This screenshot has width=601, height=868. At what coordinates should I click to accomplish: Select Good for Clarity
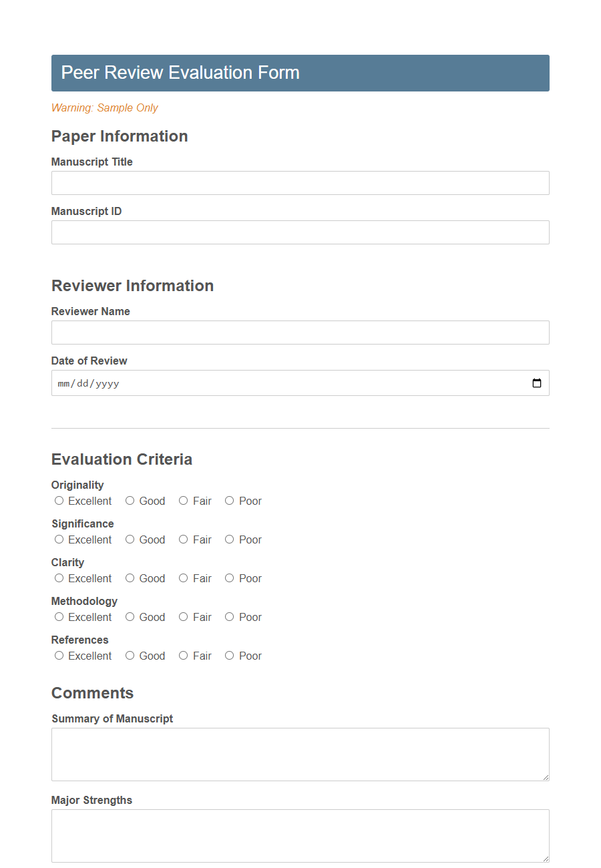pyautogui.click(x=130, y=578)
